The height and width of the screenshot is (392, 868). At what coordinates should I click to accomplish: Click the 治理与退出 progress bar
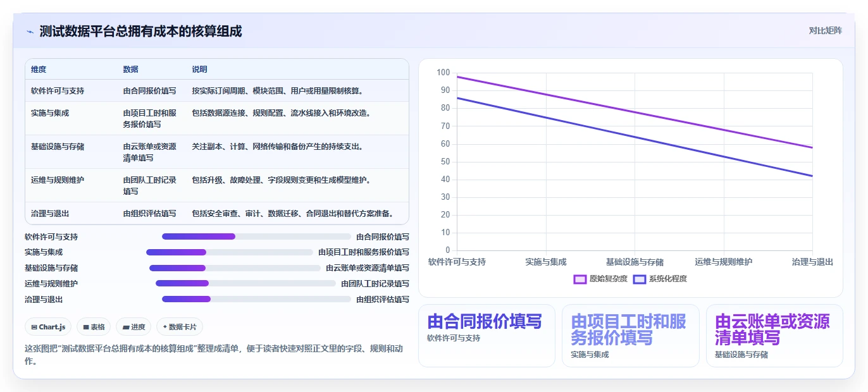(256, 299)
